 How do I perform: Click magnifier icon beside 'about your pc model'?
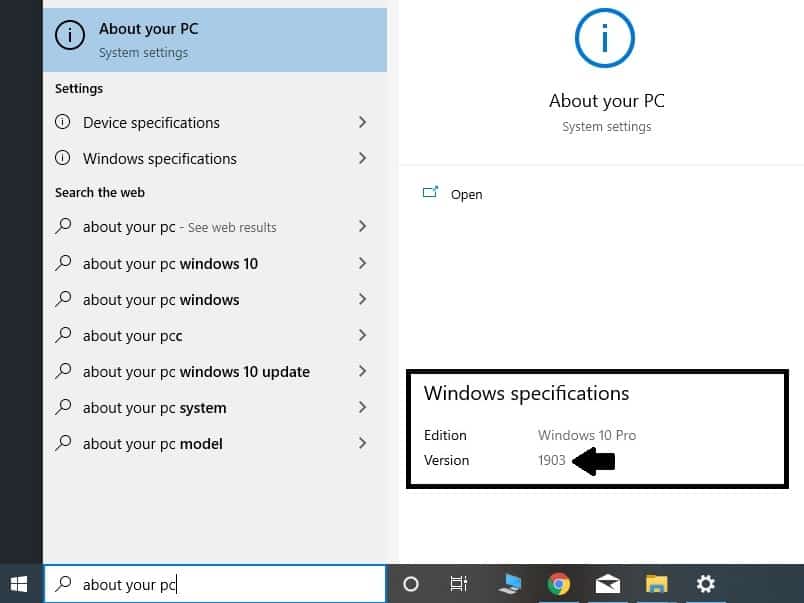coord(63,443)
